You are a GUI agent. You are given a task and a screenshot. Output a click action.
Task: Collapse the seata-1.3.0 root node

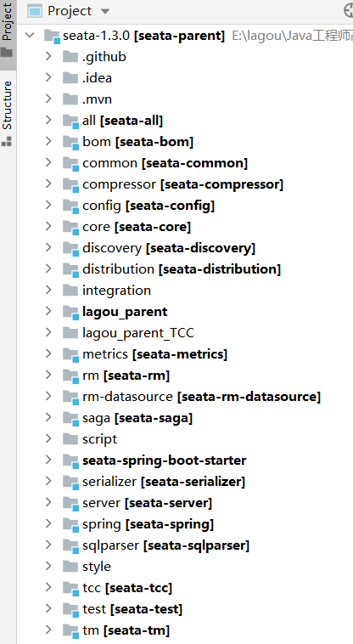[x=30, y=36]
